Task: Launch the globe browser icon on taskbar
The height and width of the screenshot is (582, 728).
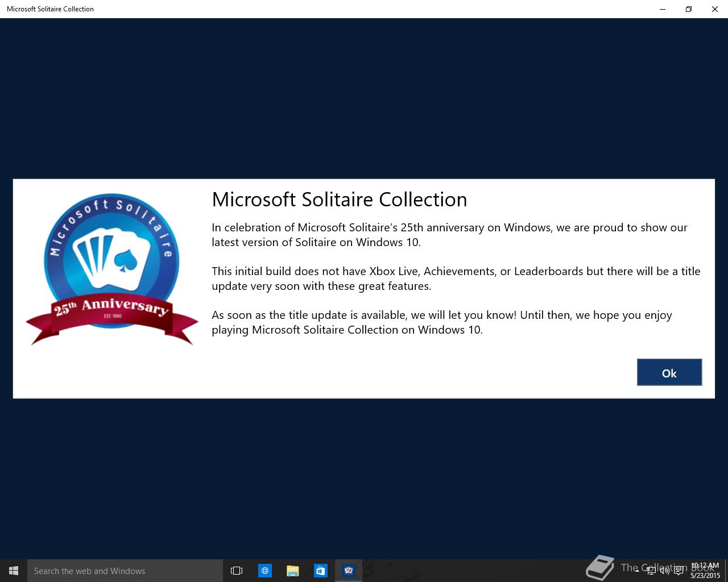Action: tap(264, 571)
